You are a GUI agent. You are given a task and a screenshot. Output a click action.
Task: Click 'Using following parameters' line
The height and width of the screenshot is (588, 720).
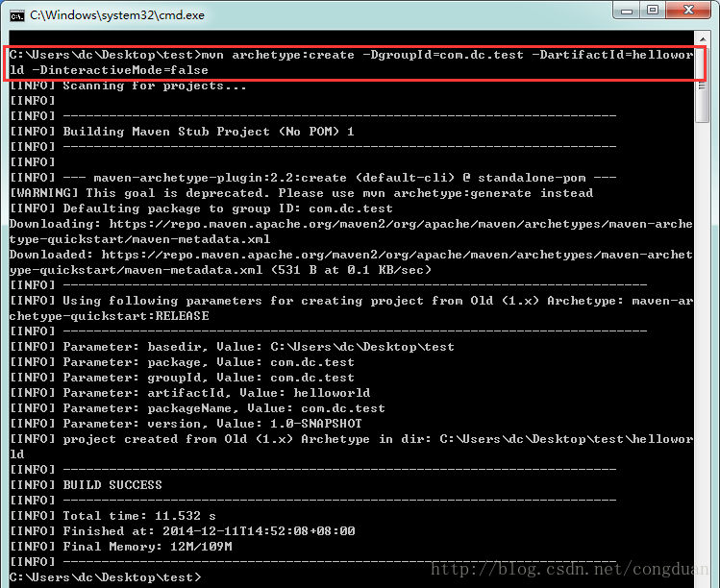point(351,301)
